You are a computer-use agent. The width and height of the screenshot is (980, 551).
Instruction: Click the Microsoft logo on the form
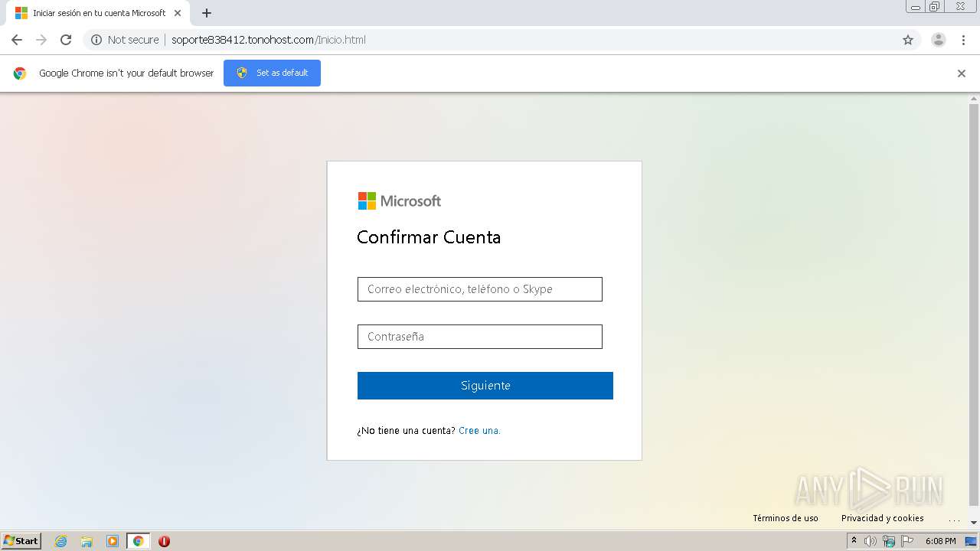pyautogui.click(x=400, y=201)
